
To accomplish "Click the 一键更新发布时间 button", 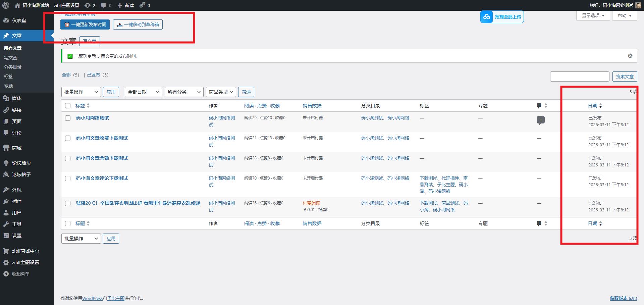I will coord(85,24).
